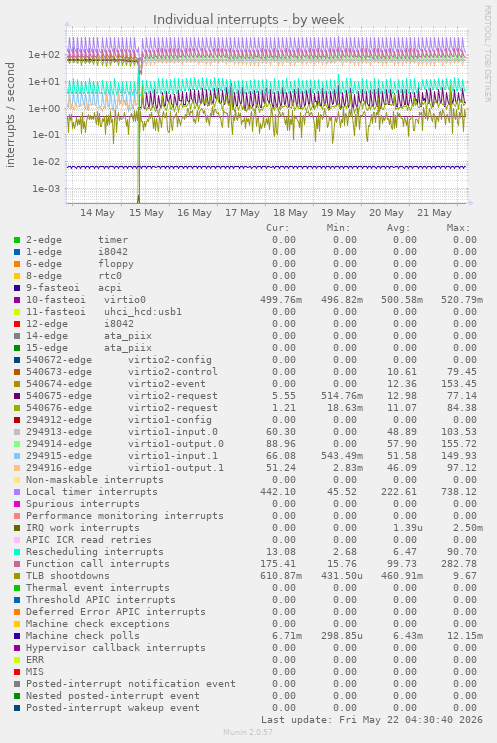Click the red 12-edge i8042 swatch
The width and height of the screenshot is (497, 743).
point(17,324)
